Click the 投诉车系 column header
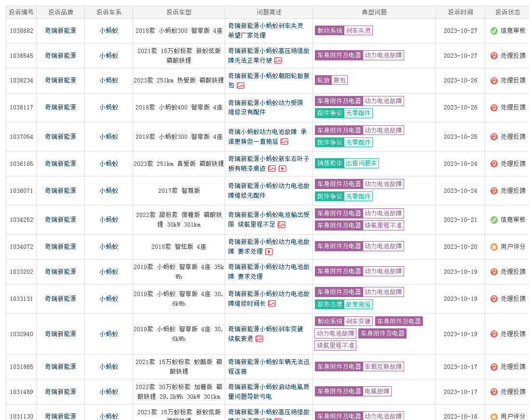The height and width of the screenshot is (420, 529). pyautogui.click(x=109, y=13)
